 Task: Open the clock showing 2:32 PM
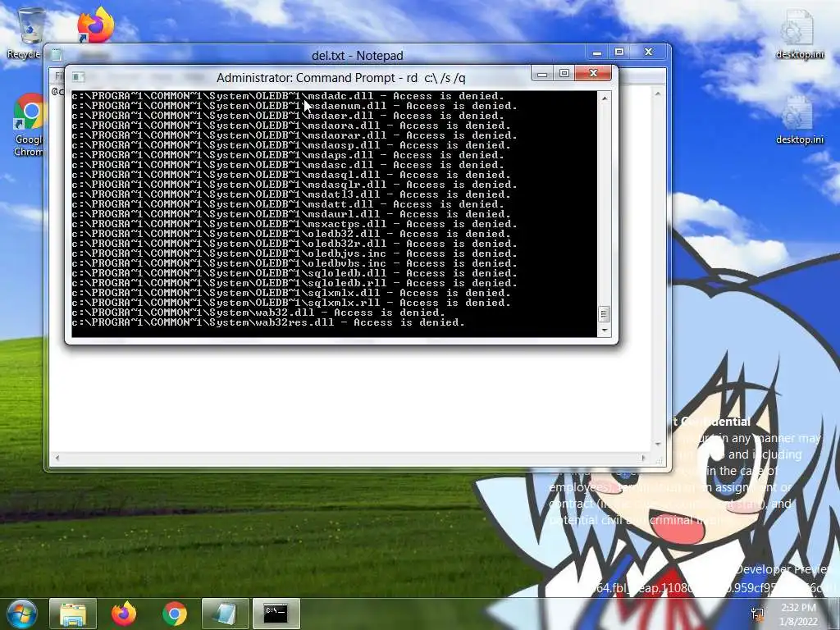[x=799, y=614]
